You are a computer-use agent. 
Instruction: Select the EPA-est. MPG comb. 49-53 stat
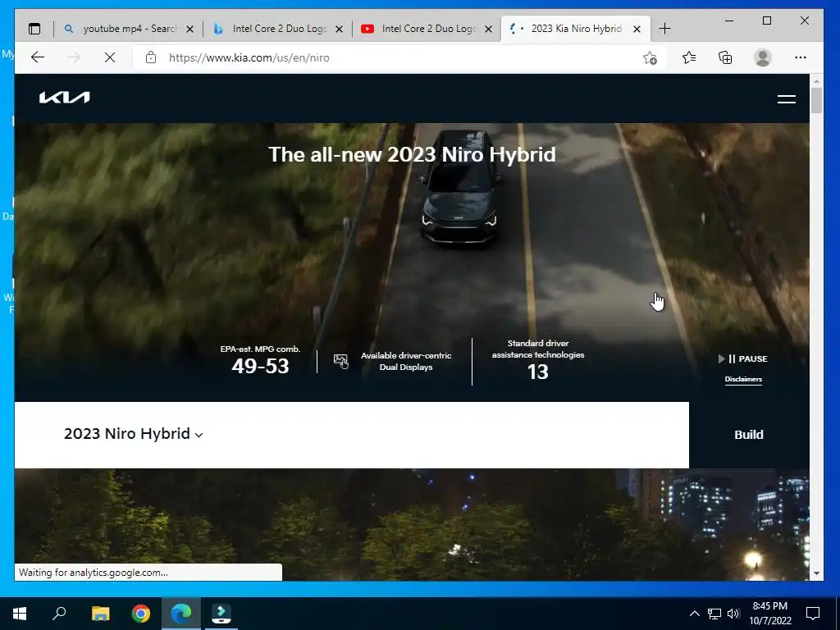[x=260, y=361]
